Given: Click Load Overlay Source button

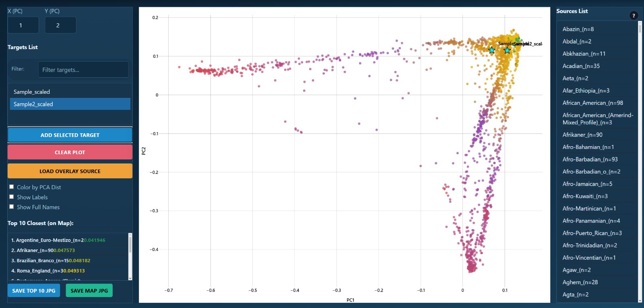Looking at the screenshot, I should click(70, 171).
